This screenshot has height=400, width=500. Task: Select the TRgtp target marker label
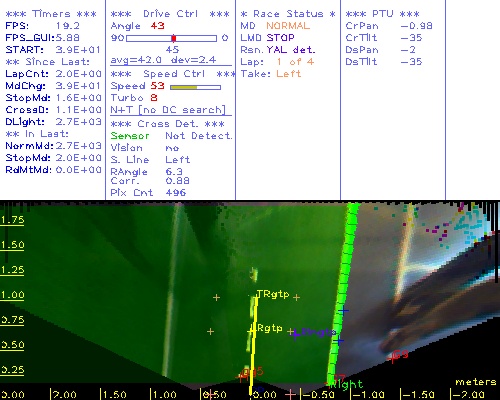[273, 294]
